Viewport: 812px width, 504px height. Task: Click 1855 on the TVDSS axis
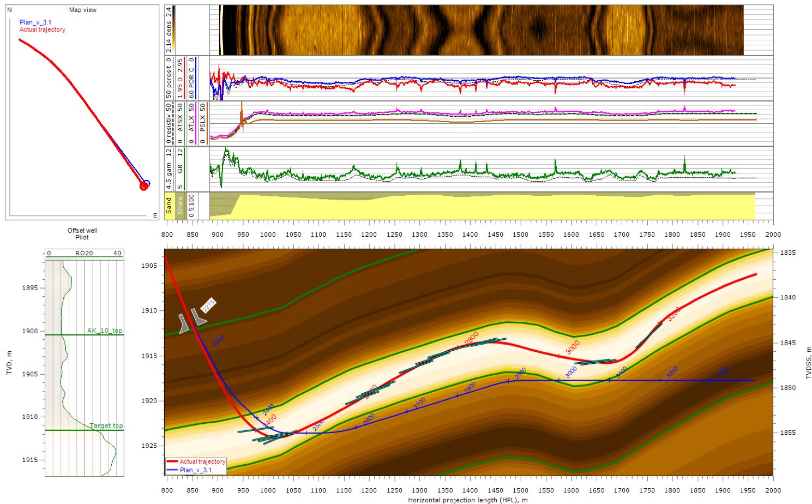coord(787,433)
